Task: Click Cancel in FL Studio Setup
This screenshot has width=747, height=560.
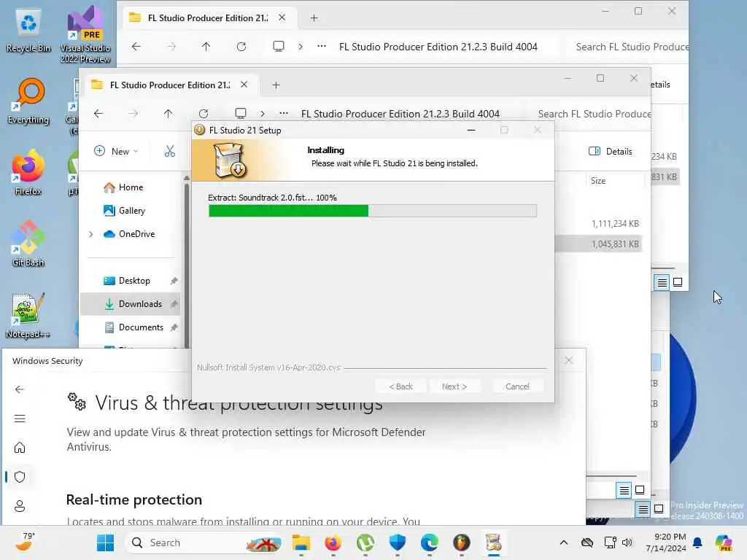Action: coord(517,386)
